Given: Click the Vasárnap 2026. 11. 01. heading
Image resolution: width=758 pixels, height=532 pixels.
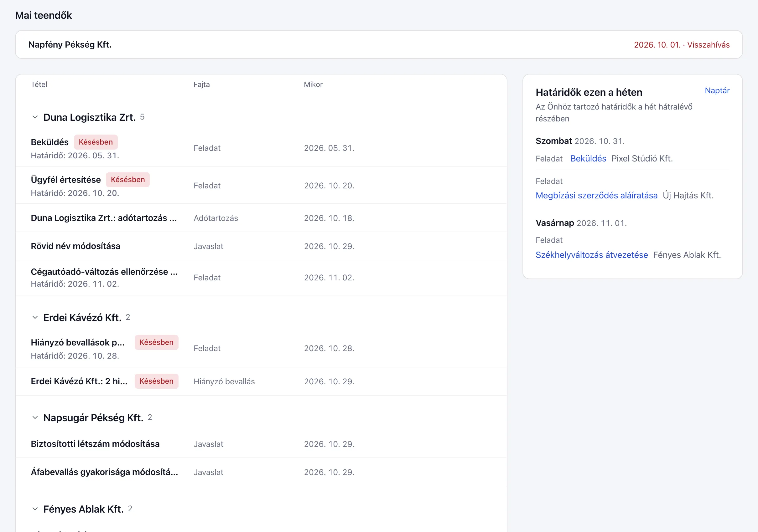Looking at the screenshot, I should pyautogui.click(x=581, y=223).
